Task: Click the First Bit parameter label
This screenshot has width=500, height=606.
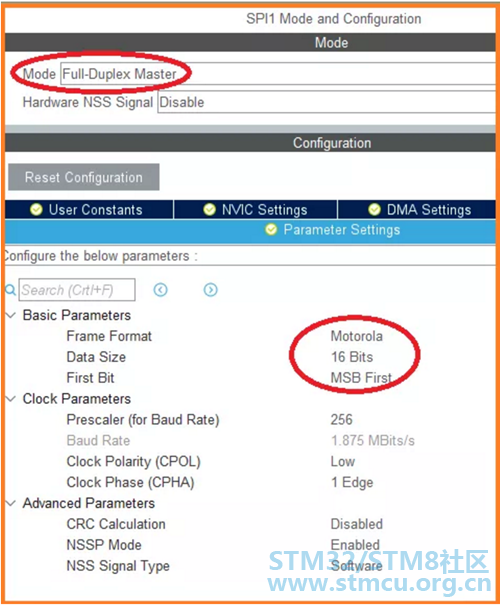Action: (90, 378)
